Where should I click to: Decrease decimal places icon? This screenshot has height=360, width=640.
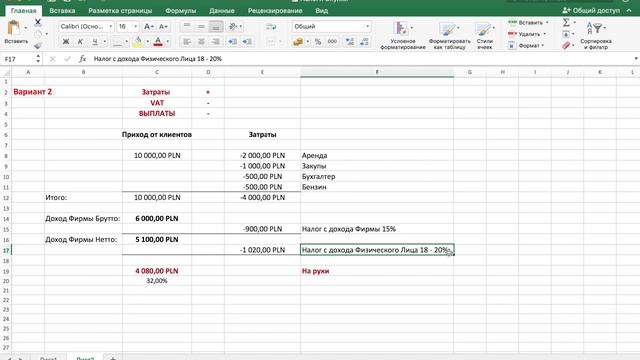(364, 42)
